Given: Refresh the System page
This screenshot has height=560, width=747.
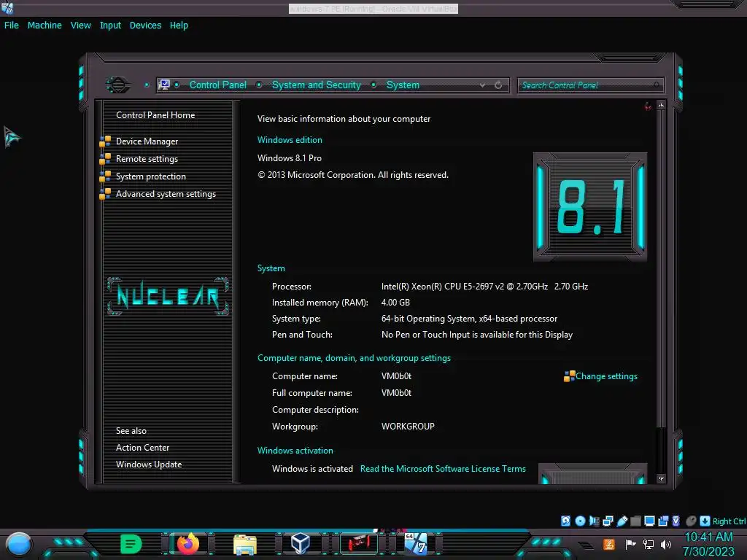Looking at the screenshot, I should pos(498,85).
